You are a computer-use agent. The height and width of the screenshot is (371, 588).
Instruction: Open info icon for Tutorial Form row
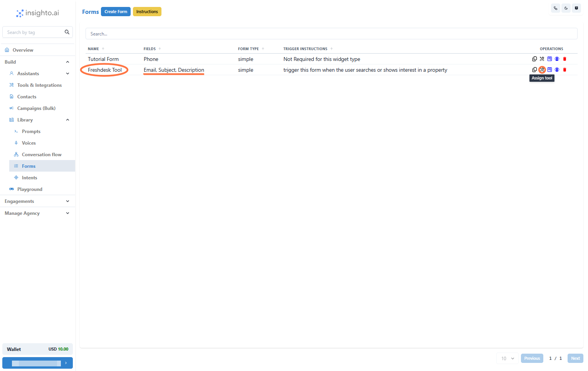pos(557,59)
